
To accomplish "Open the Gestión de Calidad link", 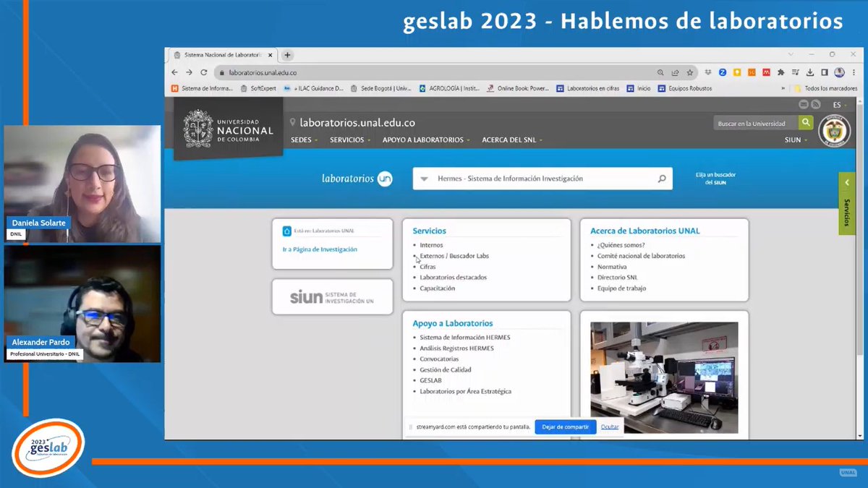I will (x=446, y=370).
